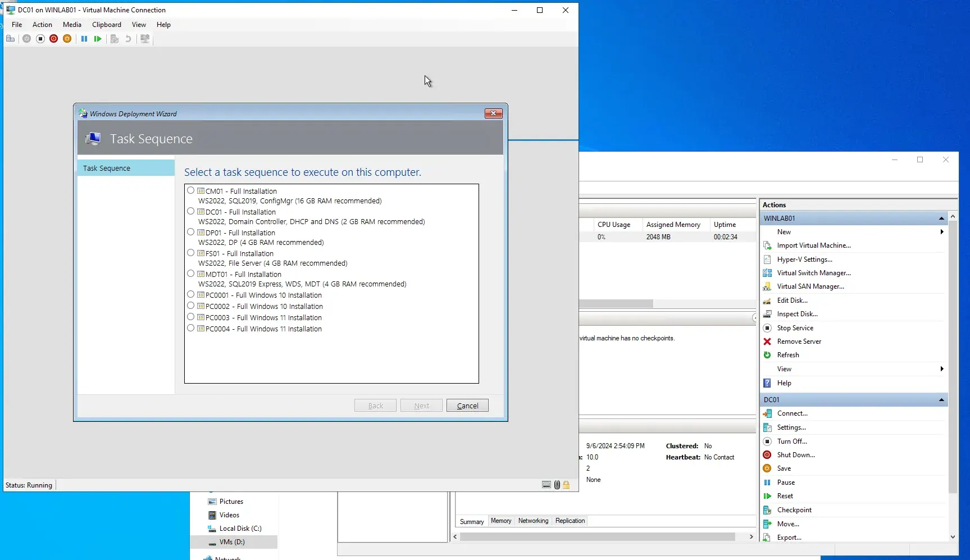The width and height of the screenshot is (970, 560).
Task: Open the Action menu
Action: click(42, 25)
